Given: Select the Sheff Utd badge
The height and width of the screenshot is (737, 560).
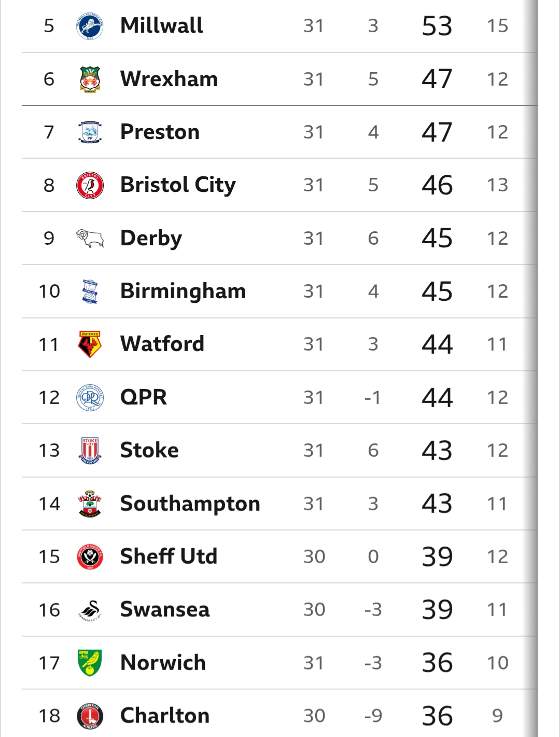Looking at the screenshot, I should click(90, 557).
